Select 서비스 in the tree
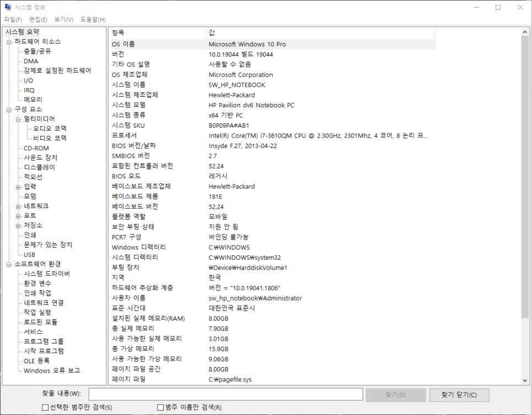 pos(33,331)
